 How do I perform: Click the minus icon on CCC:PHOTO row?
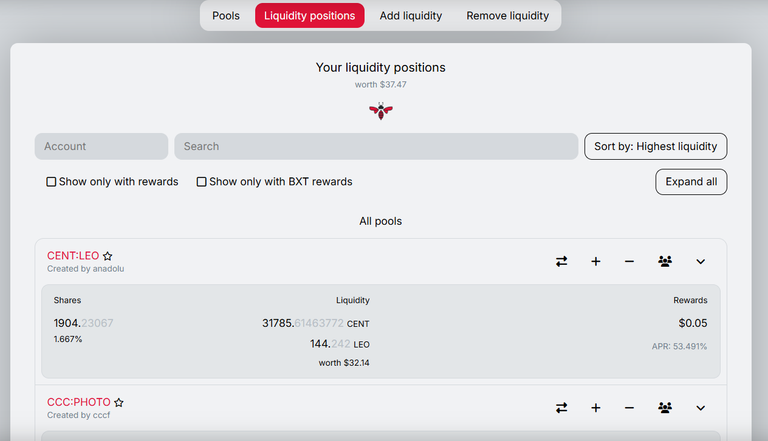pyautogui.click(x=629, y=408)
